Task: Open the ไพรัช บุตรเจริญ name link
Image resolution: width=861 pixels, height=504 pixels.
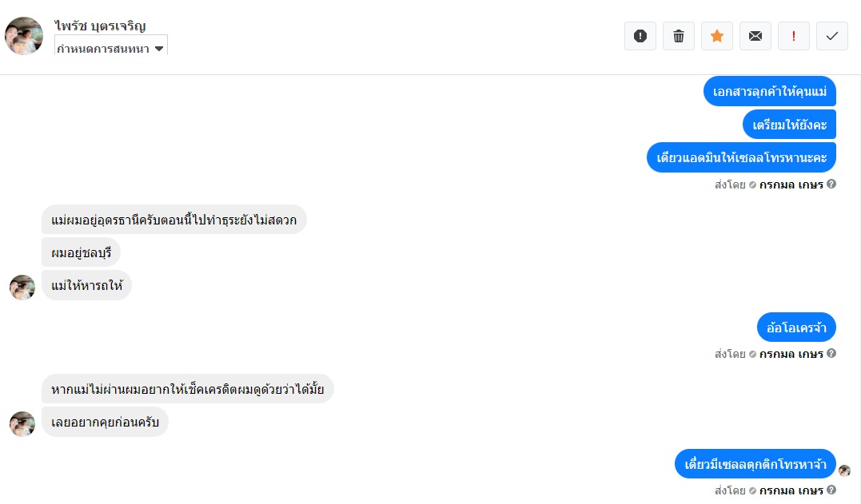Action: (x=101, y=26)
